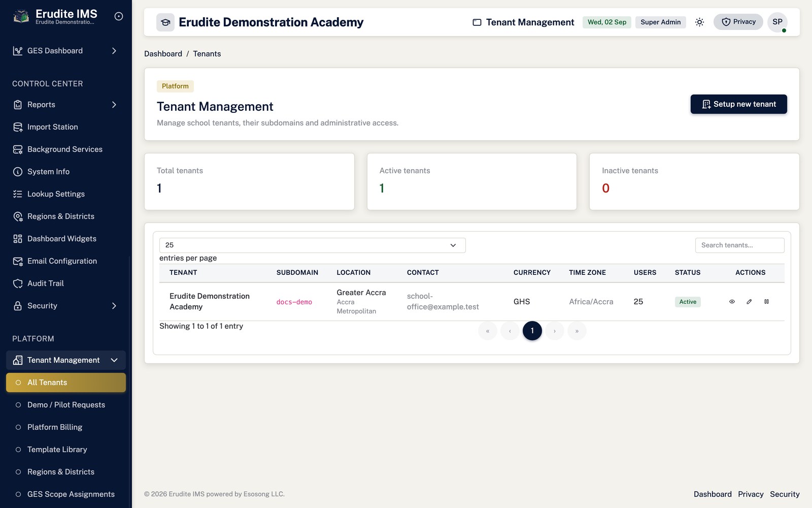Open the entries per page dropdown
This screenshot has width=812, height=508.
point(312,245)
